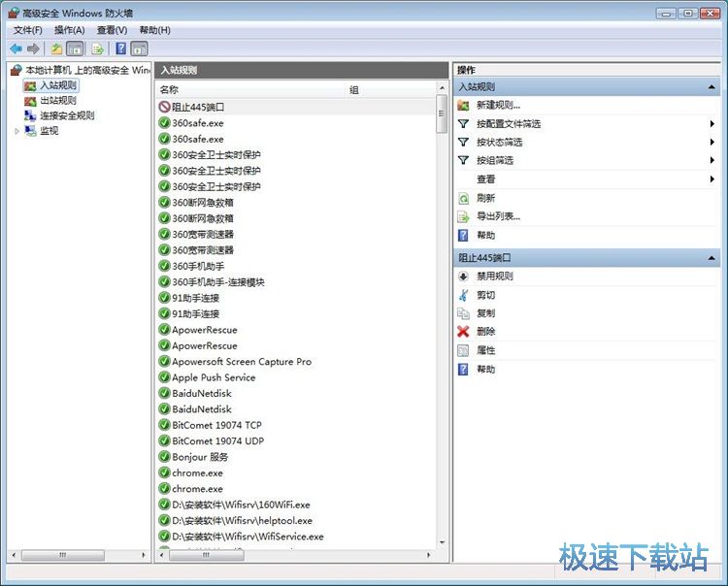Click 新建规则... in the actions pane
728x586 pixels.
[x=498, y=106]
